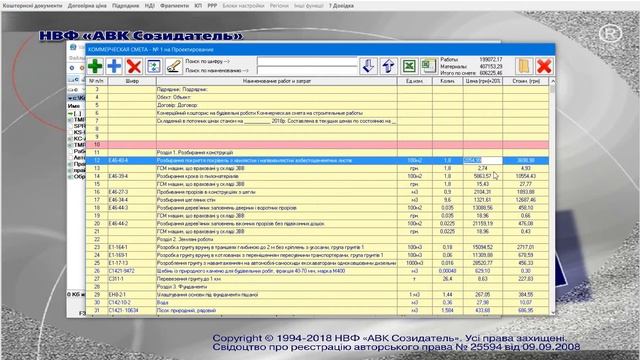Click cipher cell 'Е1-164-1' in row 23
Image resolution: width=640 pixels, height=360 pixels.
[132, 247]
